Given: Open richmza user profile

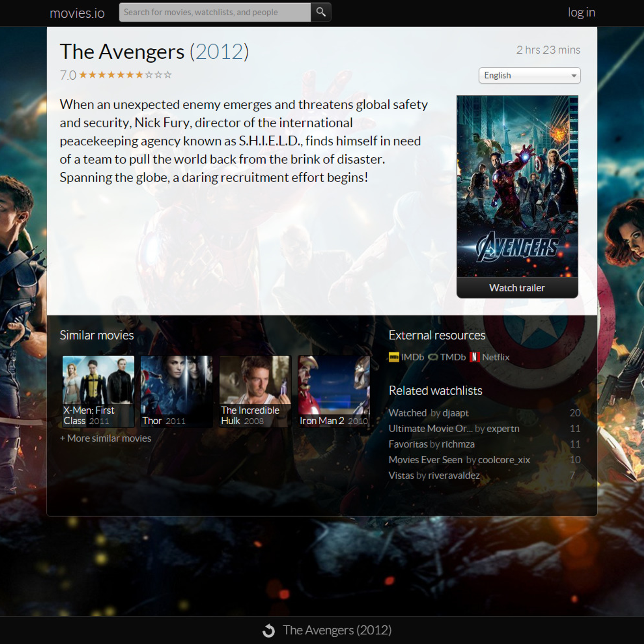Looking at the screenshot, I should tap(458, 444).
